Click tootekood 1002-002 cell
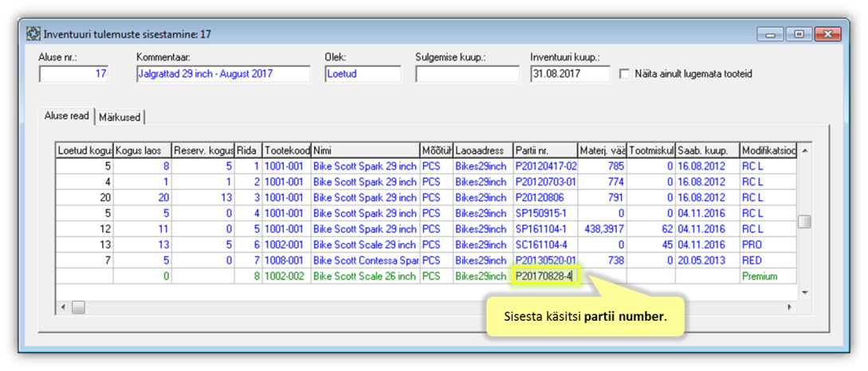 pos(287,276)
